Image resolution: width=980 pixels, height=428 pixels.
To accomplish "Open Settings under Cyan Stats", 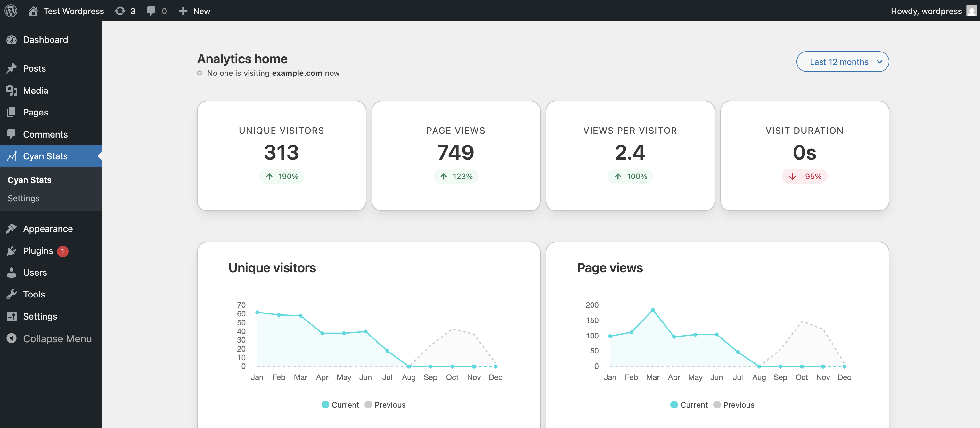I will tap(23, 198).
